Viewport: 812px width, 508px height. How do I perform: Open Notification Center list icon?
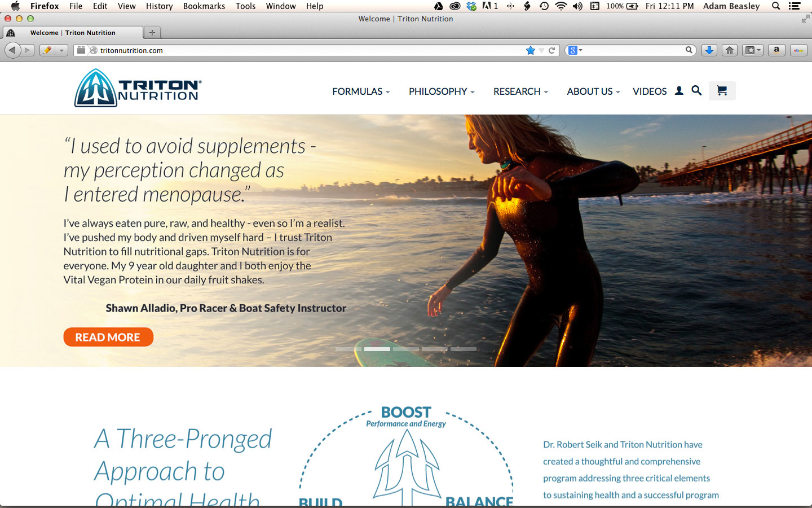pyautogui.click(x=795, y=6)
